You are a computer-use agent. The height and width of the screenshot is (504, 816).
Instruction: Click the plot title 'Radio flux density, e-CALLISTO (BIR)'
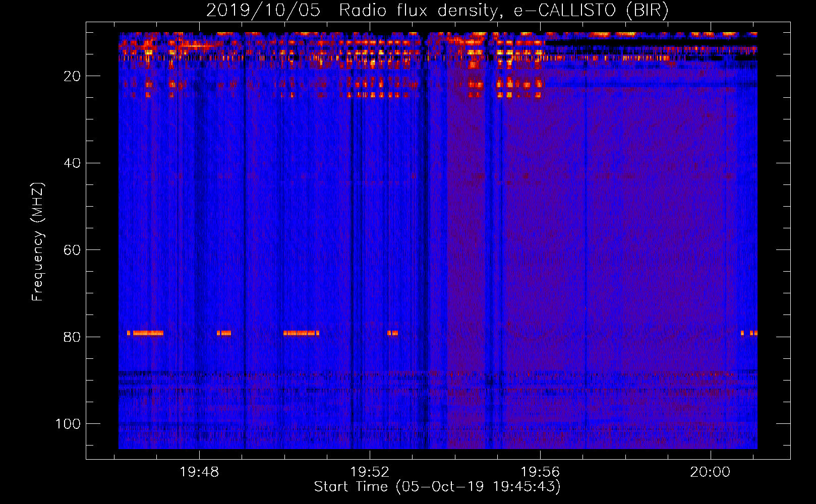click(x=503, y=11)
